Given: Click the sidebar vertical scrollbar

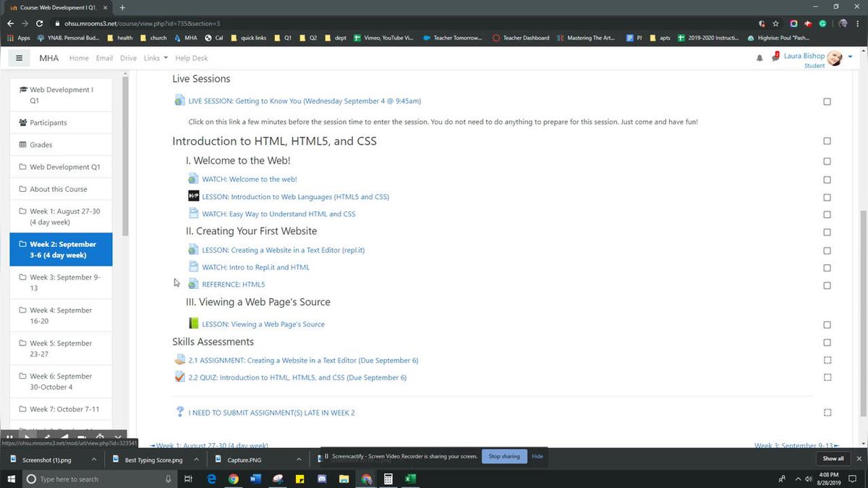Looking at the screenshot, I should [x=125, y=156].
